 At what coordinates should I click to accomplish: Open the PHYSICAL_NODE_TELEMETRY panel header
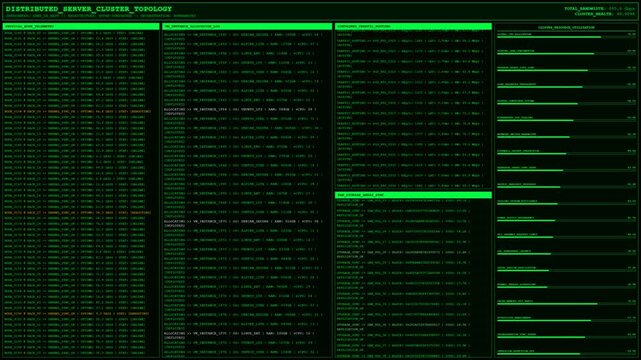pyautogui.click(x=81, y=26)
